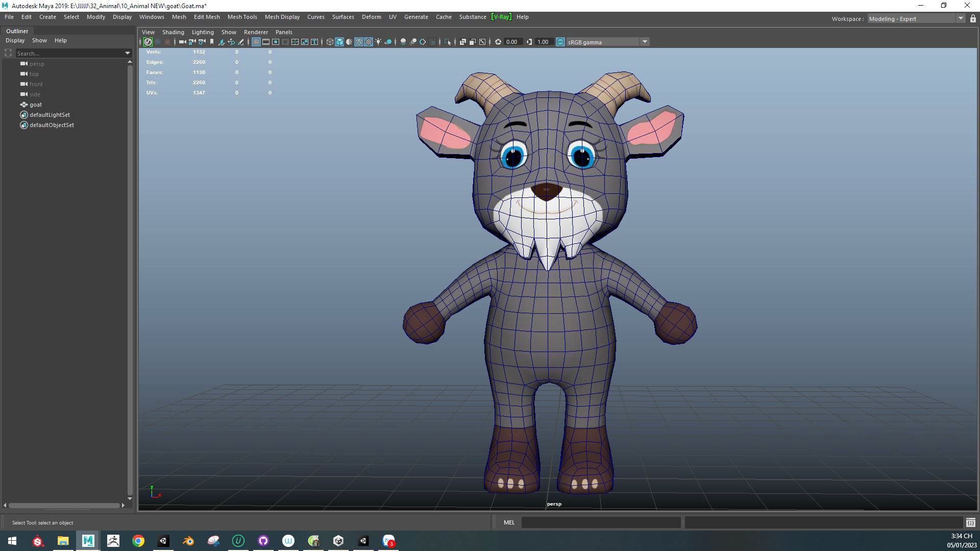The width and height of the screenshot is (980, 551).
Task: Click the 2D Pan/Zoom icon
Action: (231, 42)
